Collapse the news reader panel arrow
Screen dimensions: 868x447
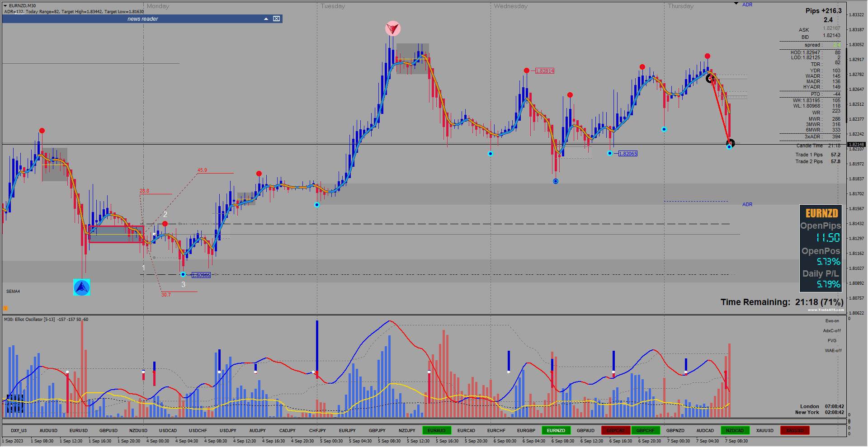pos(266,19)
